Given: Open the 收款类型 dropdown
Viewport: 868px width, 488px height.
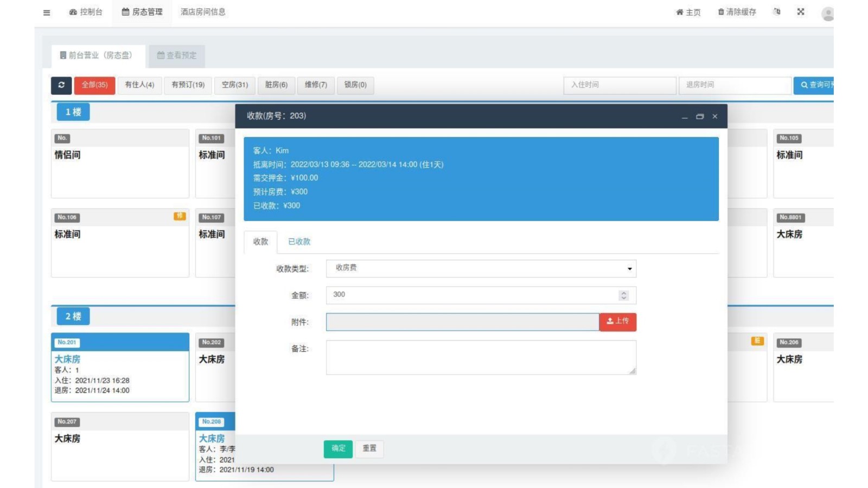Looking at the screenshot, I should (x=481, y=268).
